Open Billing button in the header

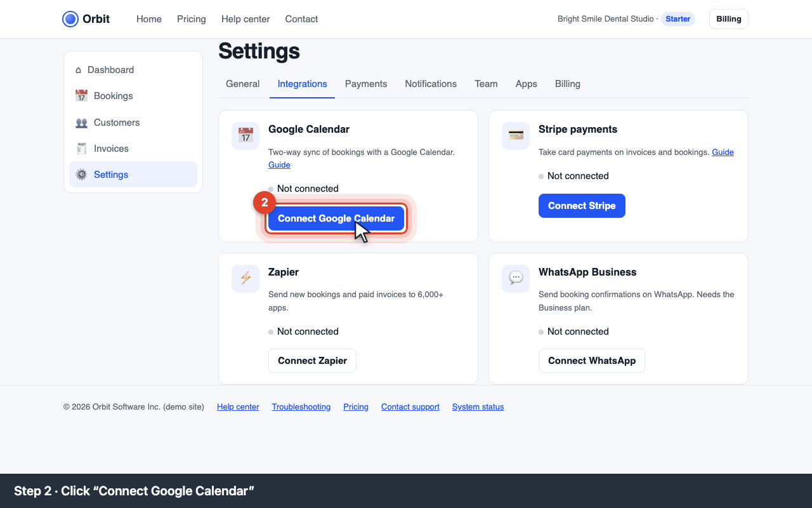tap(729, 19)
